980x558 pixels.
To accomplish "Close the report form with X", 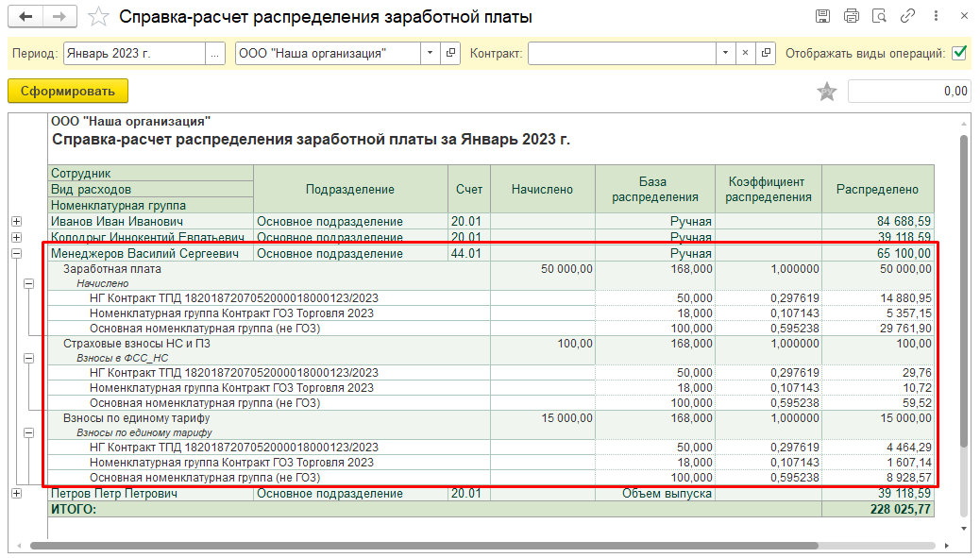I will point(964,16).
